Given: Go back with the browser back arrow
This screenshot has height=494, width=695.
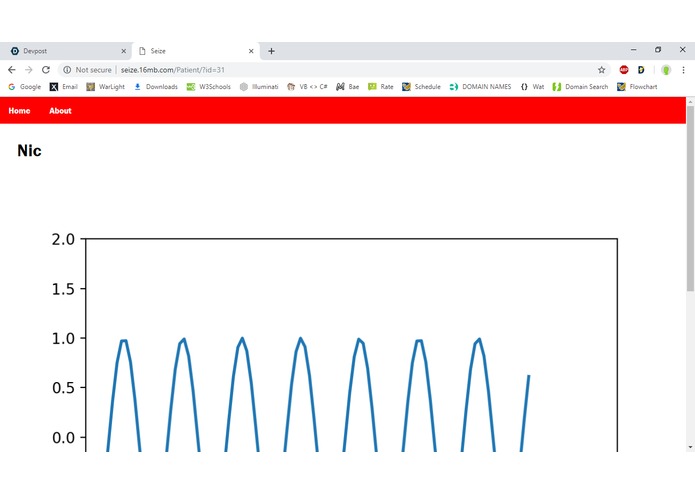Looking at the screenshot, I should (x=12, y=70).
